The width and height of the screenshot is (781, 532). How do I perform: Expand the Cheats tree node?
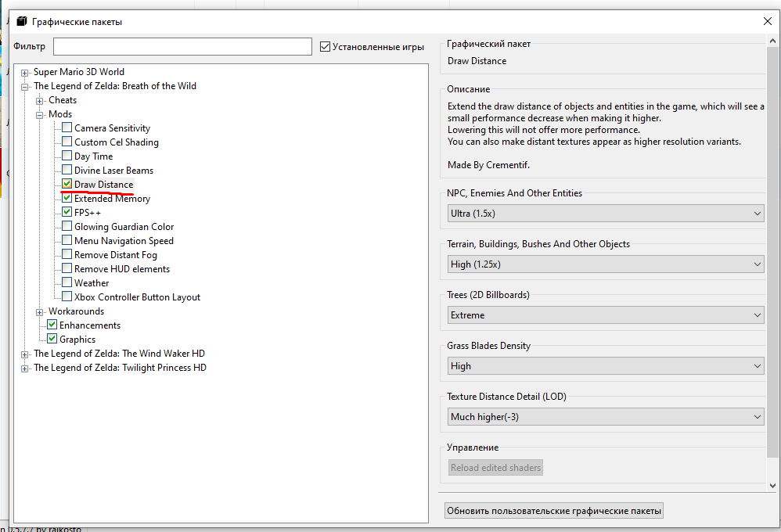tap(39, 101)
